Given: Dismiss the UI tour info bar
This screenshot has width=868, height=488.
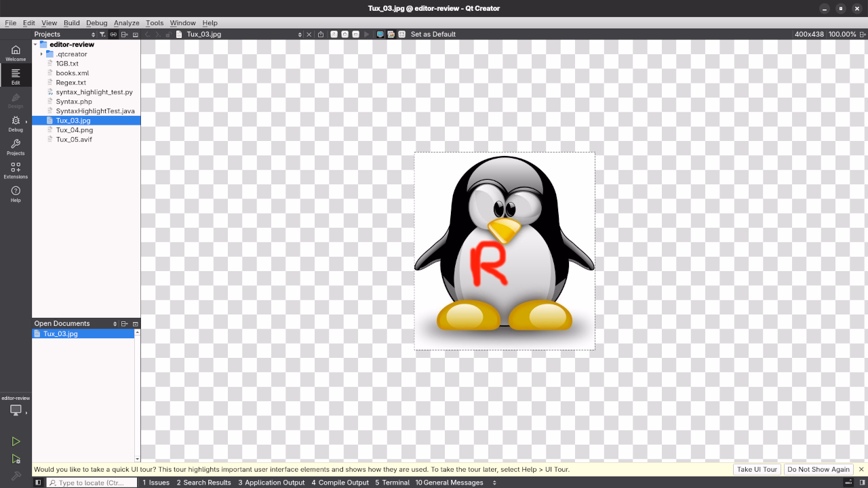Looking at the screenshot, I should pyautogui.click(x=861, y=469).
